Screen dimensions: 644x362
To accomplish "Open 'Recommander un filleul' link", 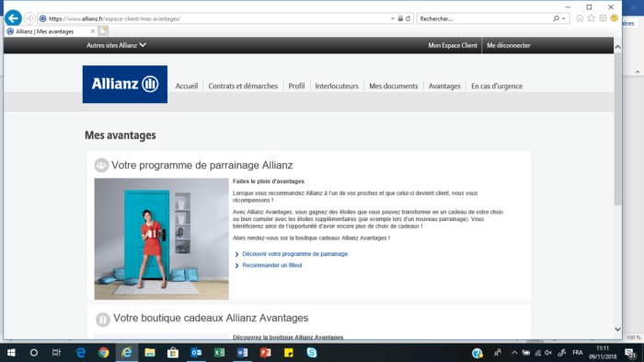I will (x=272, y=265).
